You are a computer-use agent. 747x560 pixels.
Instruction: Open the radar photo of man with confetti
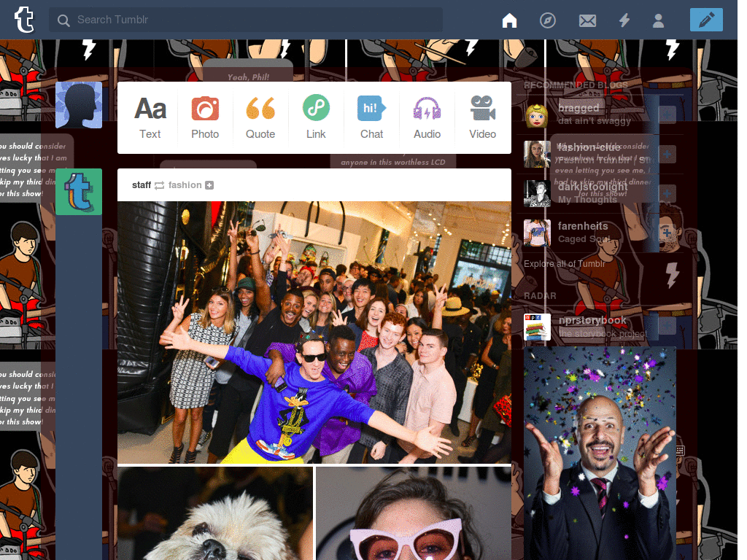[600, 454]
